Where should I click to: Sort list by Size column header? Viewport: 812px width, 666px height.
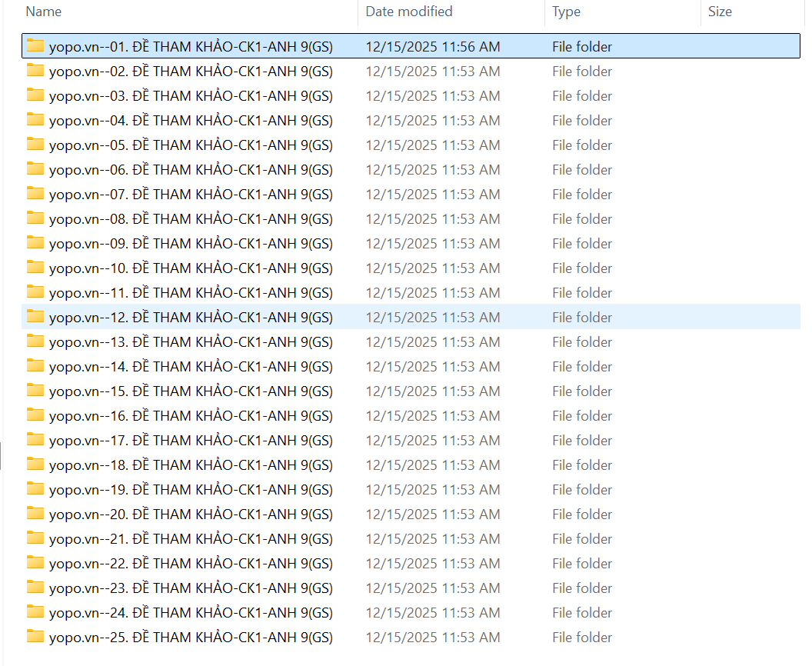click(x=720, y=12)
